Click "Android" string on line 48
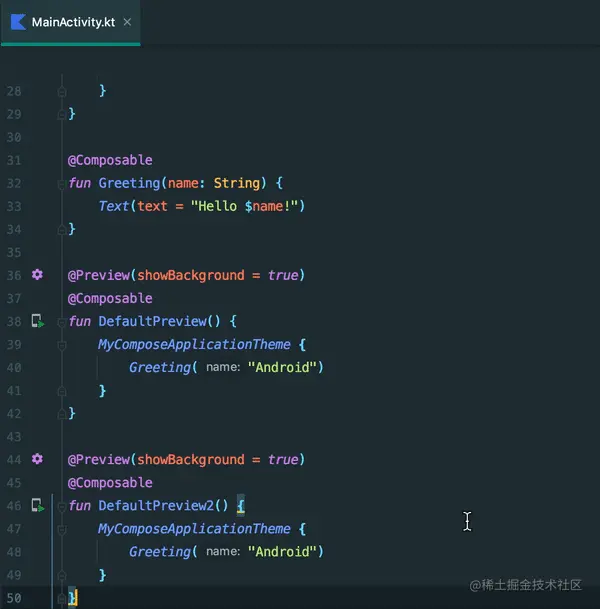 point(282,552)
